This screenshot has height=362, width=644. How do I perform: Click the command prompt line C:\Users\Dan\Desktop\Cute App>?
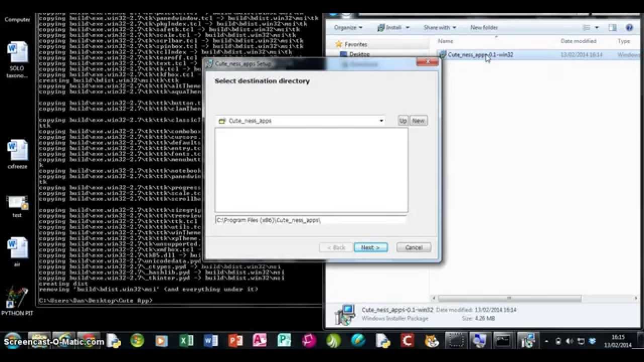[96, 300]
